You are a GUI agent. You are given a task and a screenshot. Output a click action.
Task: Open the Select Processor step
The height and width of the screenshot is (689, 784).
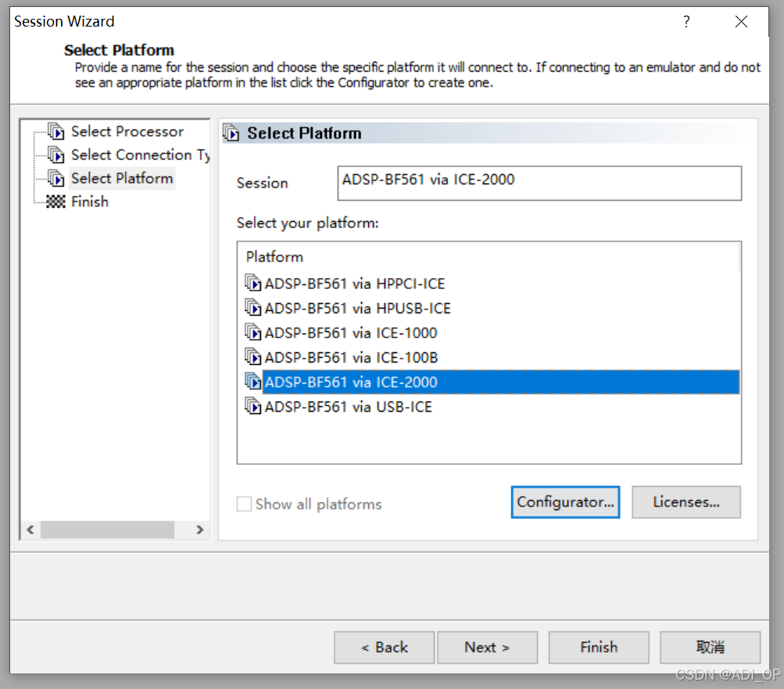coord(127,131)
